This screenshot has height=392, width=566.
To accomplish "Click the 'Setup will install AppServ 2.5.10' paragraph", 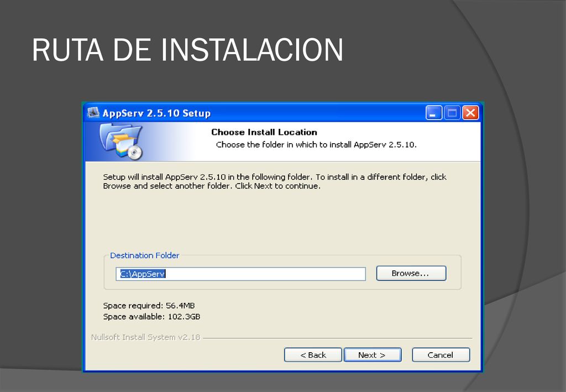I will [275, 181].
